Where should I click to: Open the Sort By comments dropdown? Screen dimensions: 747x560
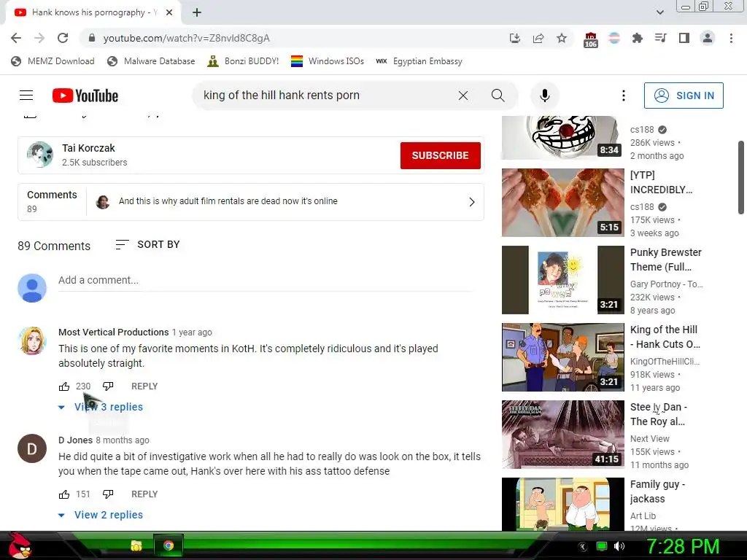point(147,244)
